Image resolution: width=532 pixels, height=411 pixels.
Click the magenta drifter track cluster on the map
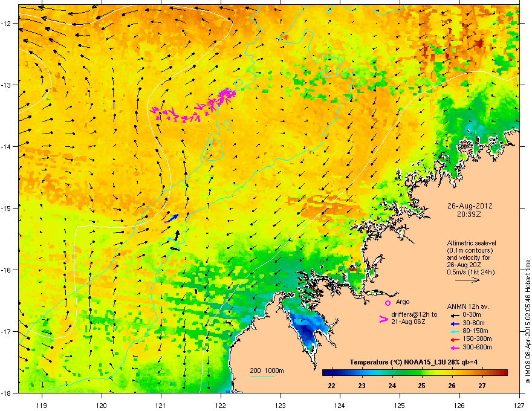click(194, 106)
